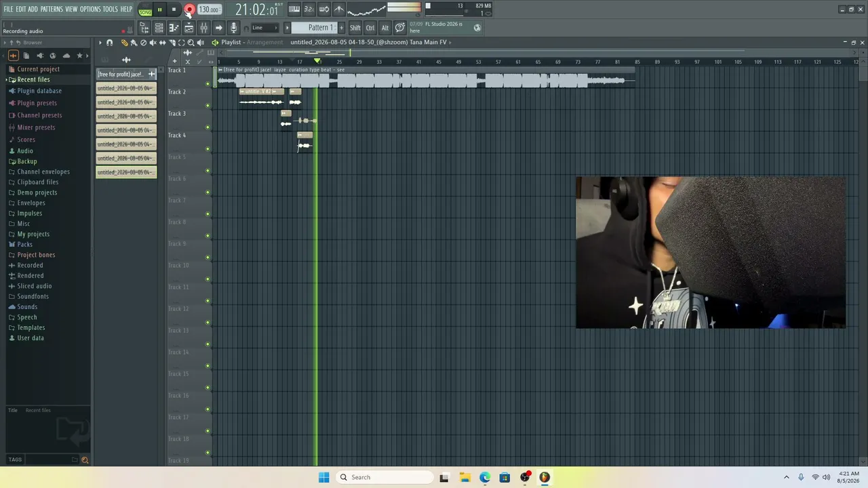This screenshot has width=868, height=488.
Task: Select the Slice tool in the Playlist toolbar
Action: point(172,43)
